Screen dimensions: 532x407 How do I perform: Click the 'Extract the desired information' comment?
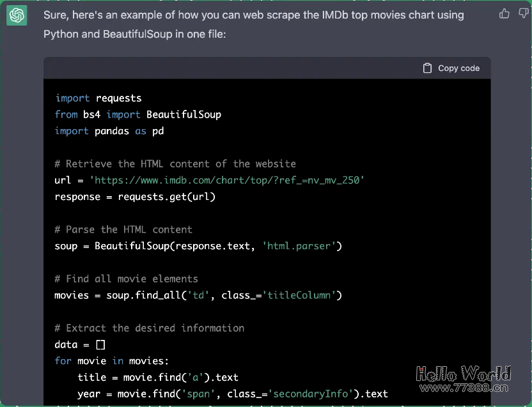tap(150, 328)
